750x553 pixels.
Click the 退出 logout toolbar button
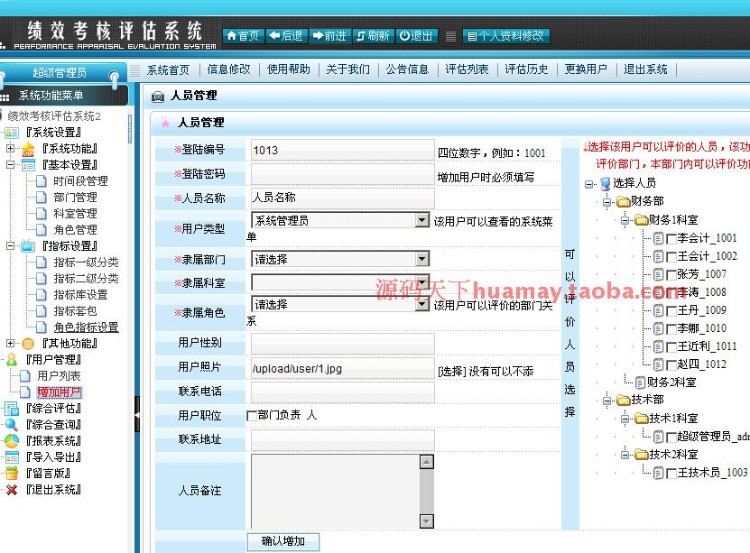coord(416,36)
